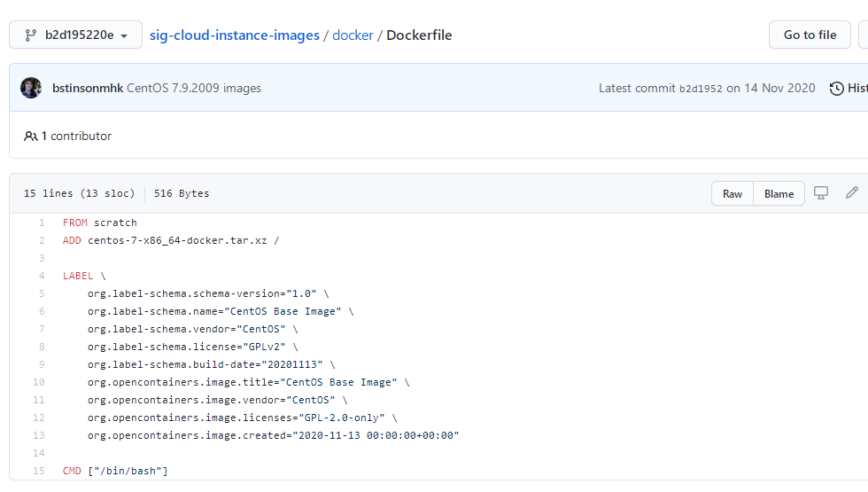Click bstinsonmhk's avatar image

click(x=31, y=88)
